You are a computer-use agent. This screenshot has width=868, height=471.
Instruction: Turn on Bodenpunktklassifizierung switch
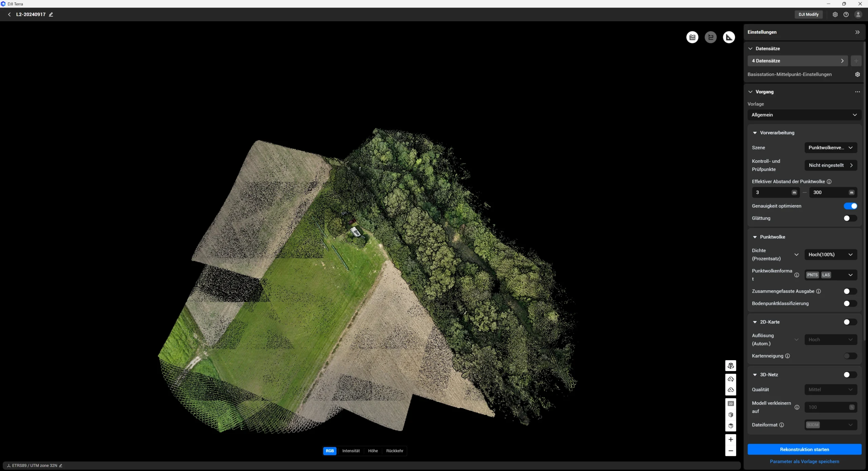click(x=850, y=303)
